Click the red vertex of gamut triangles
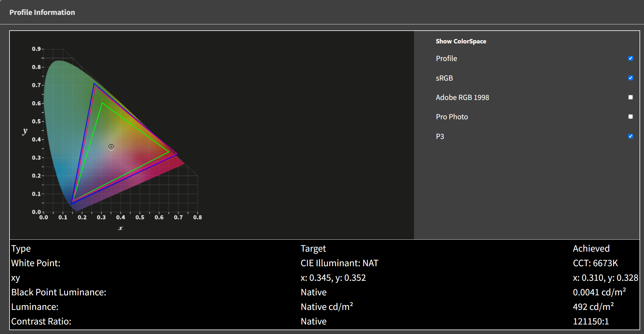Image resolution: width=644 pixels, height=334 pixels. 177,154
